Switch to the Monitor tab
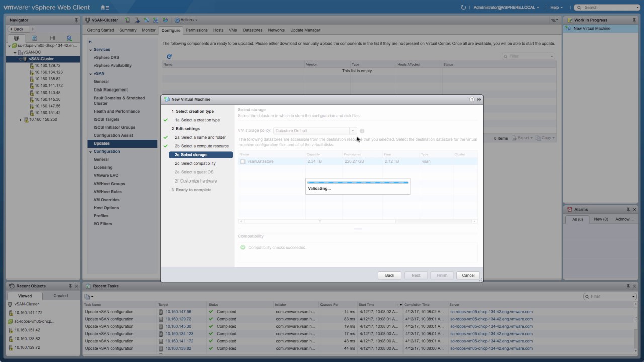644x362 pixels. coord(149,30)
